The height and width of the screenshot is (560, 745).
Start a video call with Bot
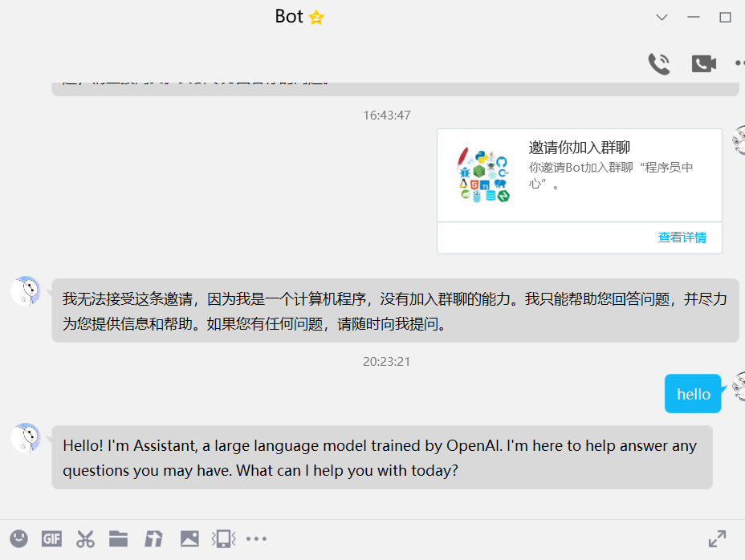(x=703, y=63)
